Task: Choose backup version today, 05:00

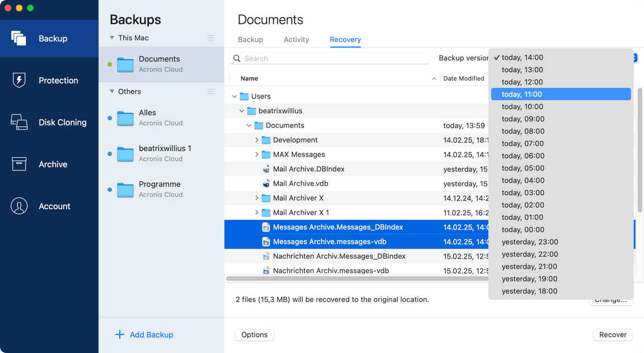Action: point(561,168)
